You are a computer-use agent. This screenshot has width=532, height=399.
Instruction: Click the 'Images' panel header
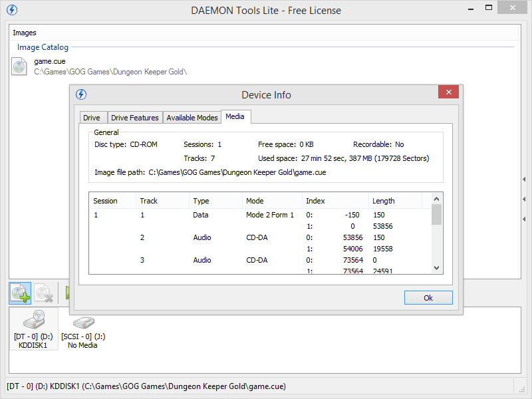point(25,33)
